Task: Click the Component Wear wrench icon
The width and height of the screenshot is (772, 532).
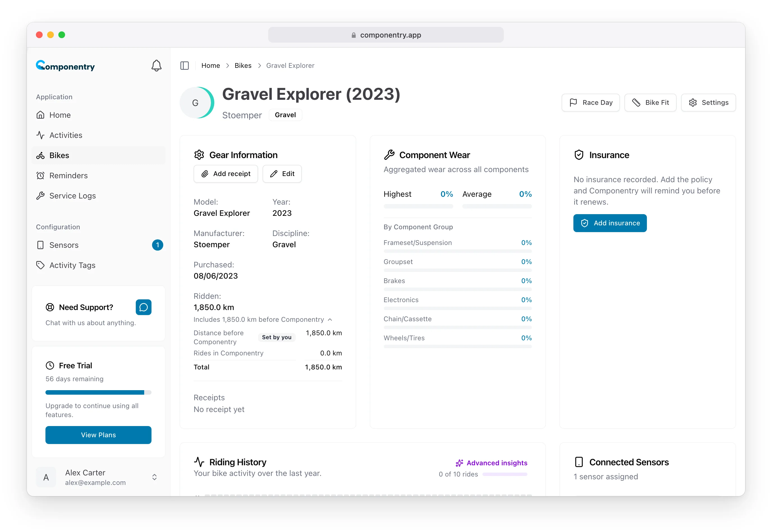Action: coord(389,155)
